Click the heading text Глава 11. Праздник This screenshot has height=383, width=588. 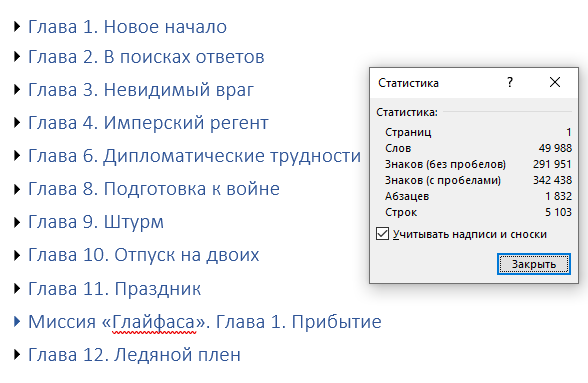tap(115, 288)
